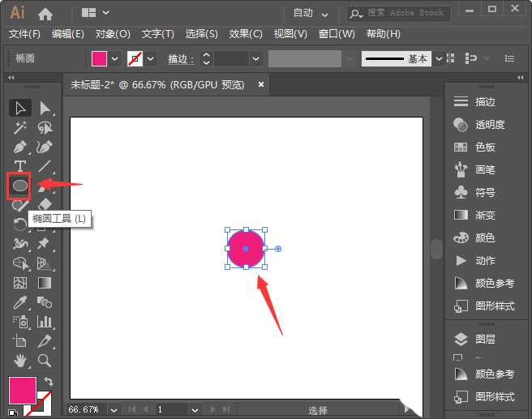Select the Ellipse tool

click(x=19, y=186)
